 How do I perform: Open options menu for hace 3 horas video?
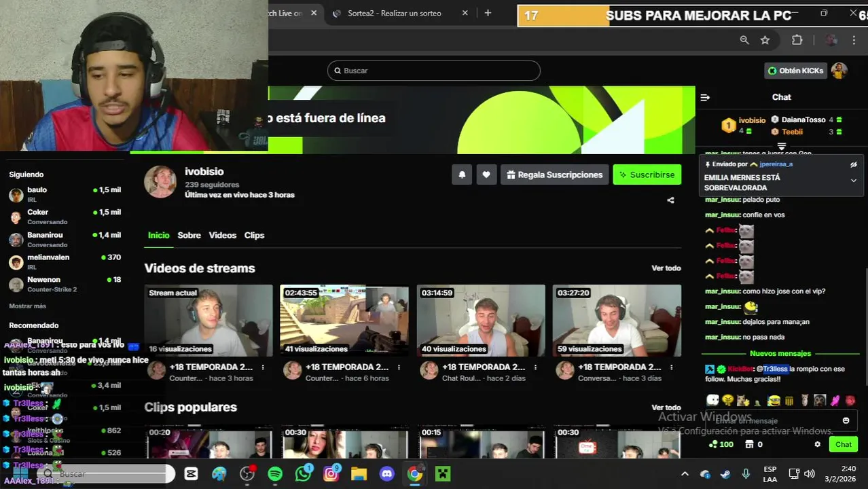click(263, 367)
